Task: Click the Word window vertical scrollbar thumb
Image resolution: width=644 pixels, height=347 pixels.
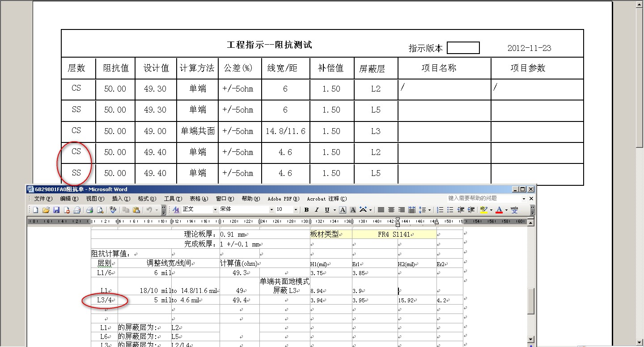Action: [531, 301]
